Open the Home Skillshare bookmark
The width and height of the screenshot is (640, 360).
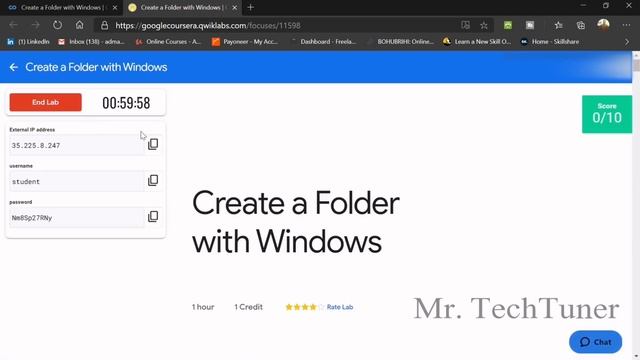550,42
